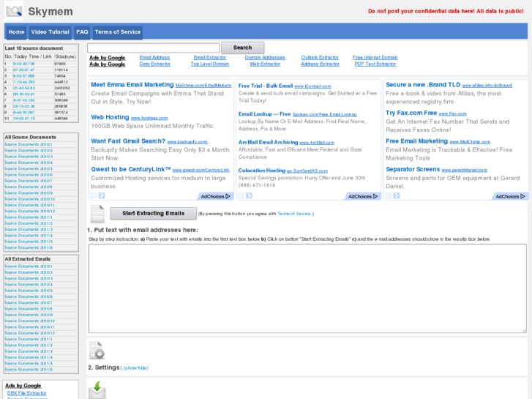Open Source Documents 2010/7 under All Source Documents
This screenshot has width=532, height=399.
coord(29,181)
